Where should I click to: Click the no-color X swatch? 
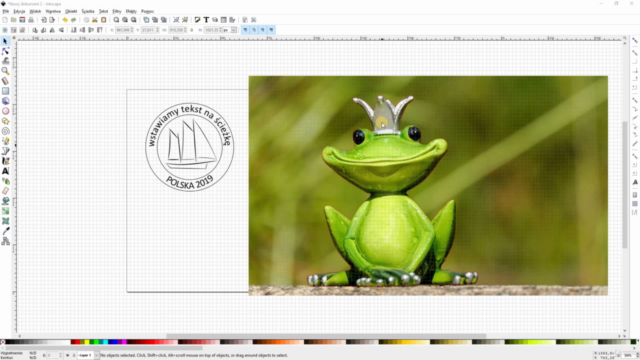[2, 342]
